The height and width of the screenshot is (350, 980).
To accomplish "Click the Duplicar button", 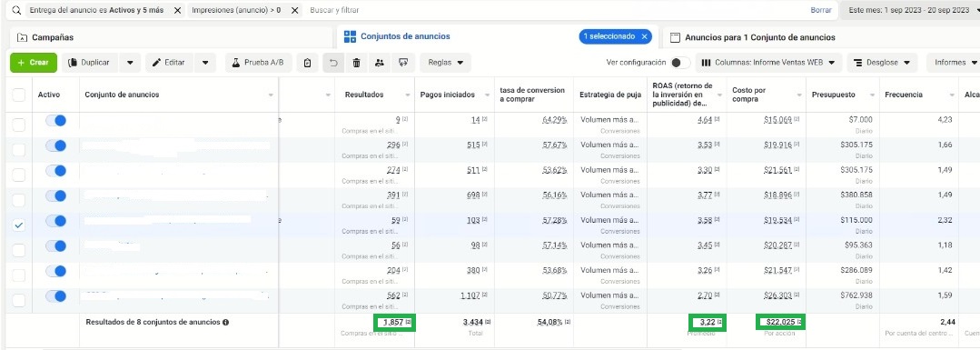I will (x=91, y=63).
